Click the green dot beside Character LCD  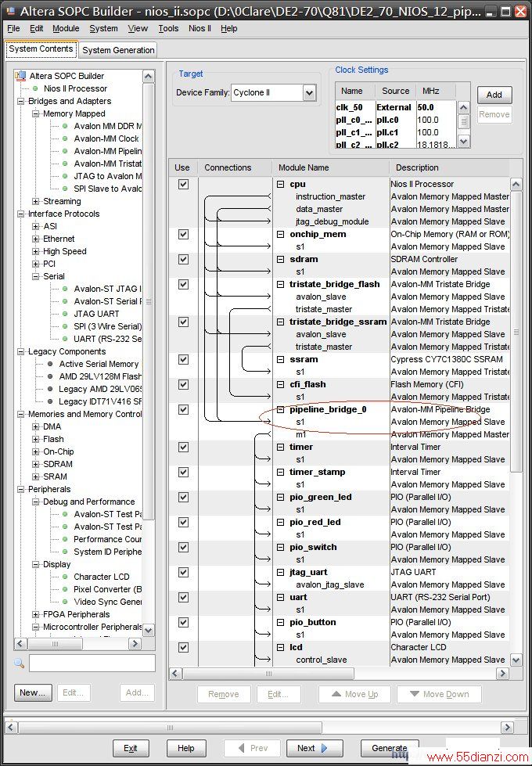click(x=65, y=577)
